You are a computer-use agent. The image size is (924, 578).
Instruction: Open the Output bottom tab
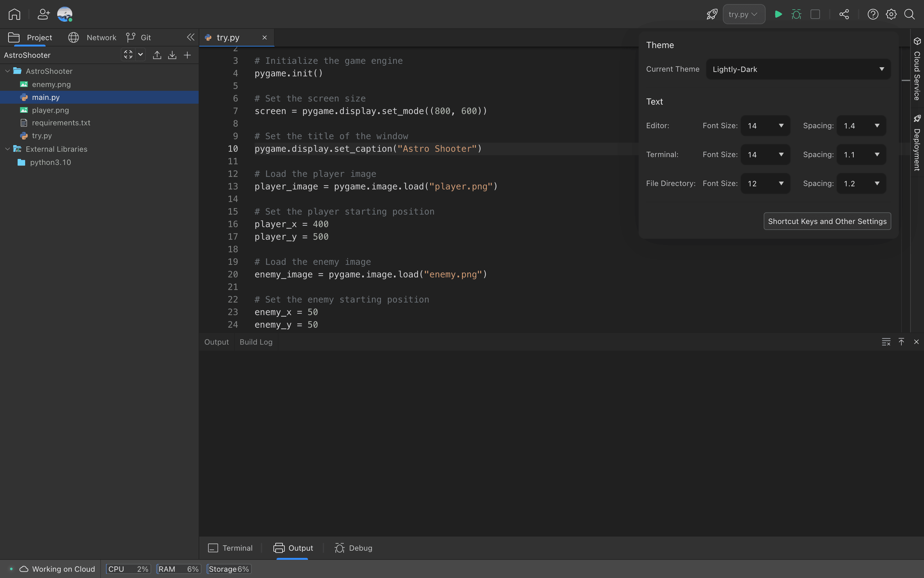click(293, 548)
